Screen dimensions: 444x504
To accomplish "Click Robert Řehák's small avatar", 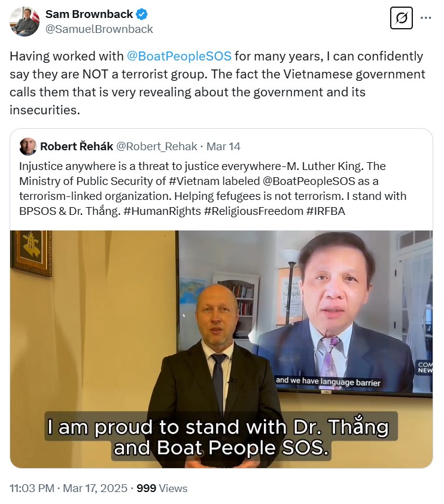I will [x=28, y=147].
